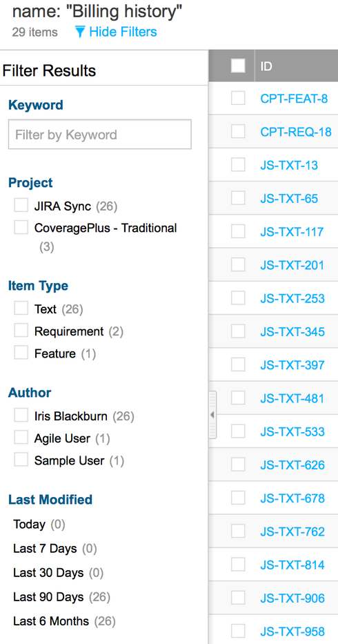Screen dimensions: 338x644
Task: Open item JS-TXT-481
Action: click(x=292, y=398)
